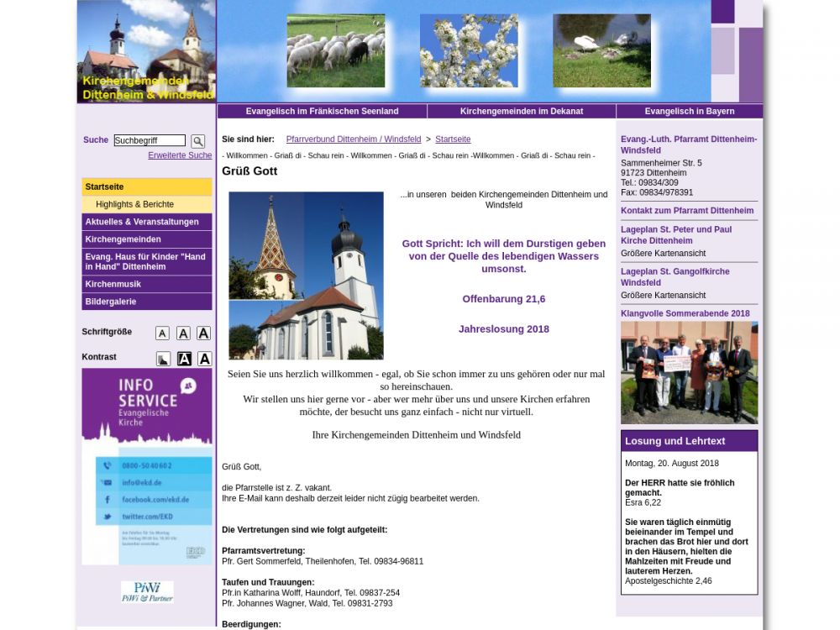Viewport: 840px width, 630px height.
Task: Select the medium font size icon
Action: pyautogui.click(x=183, y=333)
